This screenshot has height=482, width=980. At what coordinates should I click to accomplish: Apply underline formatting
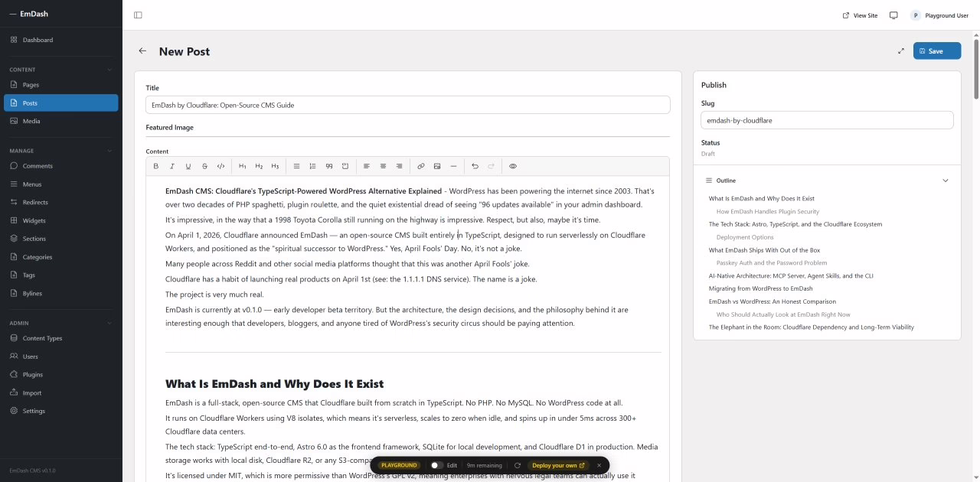[188, 166]
